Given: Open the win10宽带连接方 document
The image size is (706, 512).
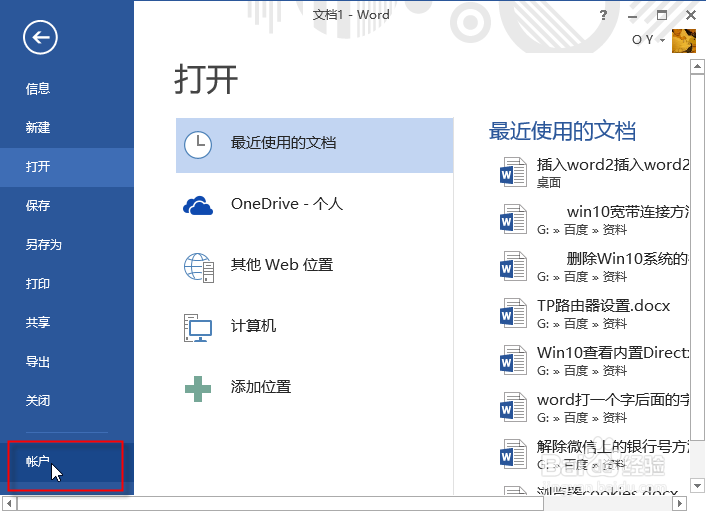Looking at the screenshot, I should pyautogui.click(x=593, y=220).
